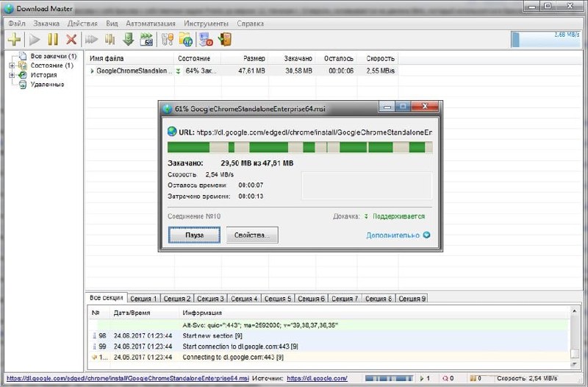Click the Start download play icon

pos(35,39)
